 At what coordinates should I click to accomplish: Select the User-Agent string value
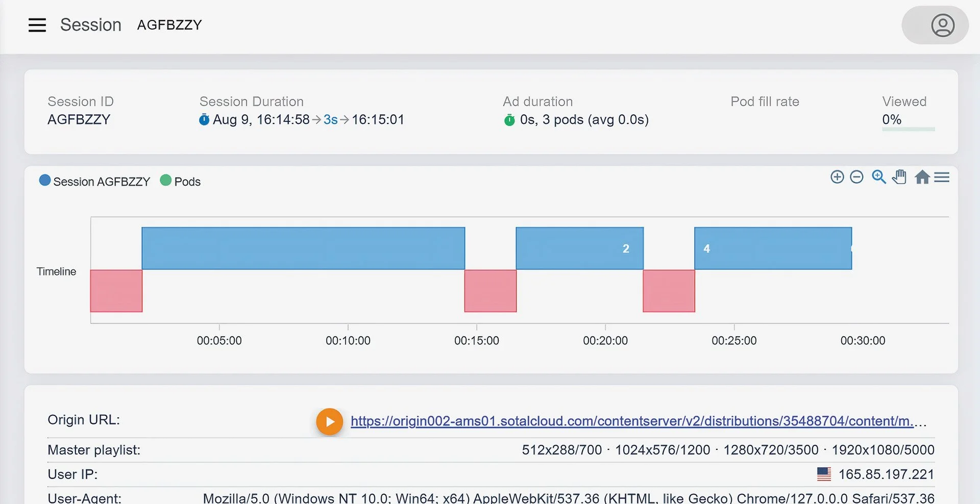pos(569,498)
